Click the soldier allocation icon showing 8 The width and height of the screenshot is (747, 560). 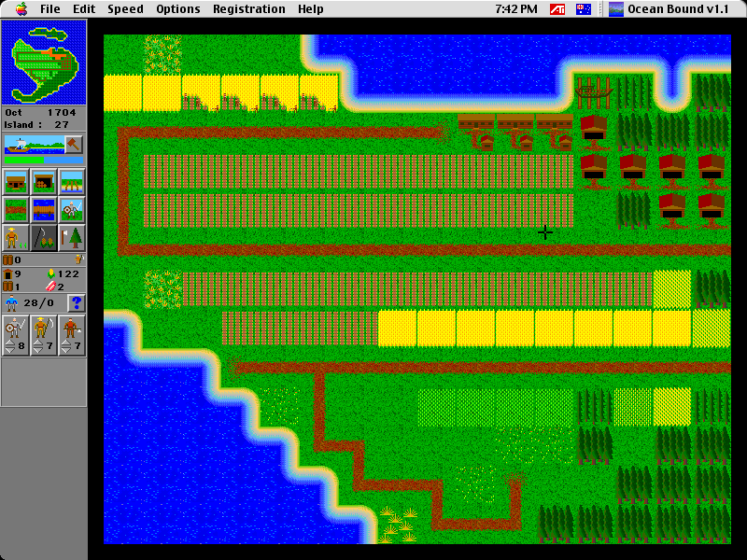tap(15, 328)
